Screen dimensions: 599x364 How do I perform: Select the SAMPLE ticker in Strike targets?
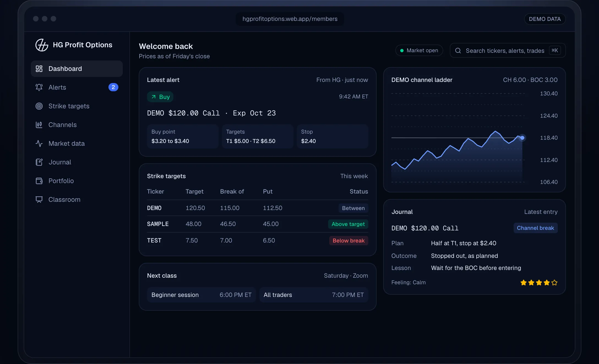pos(158,224)
